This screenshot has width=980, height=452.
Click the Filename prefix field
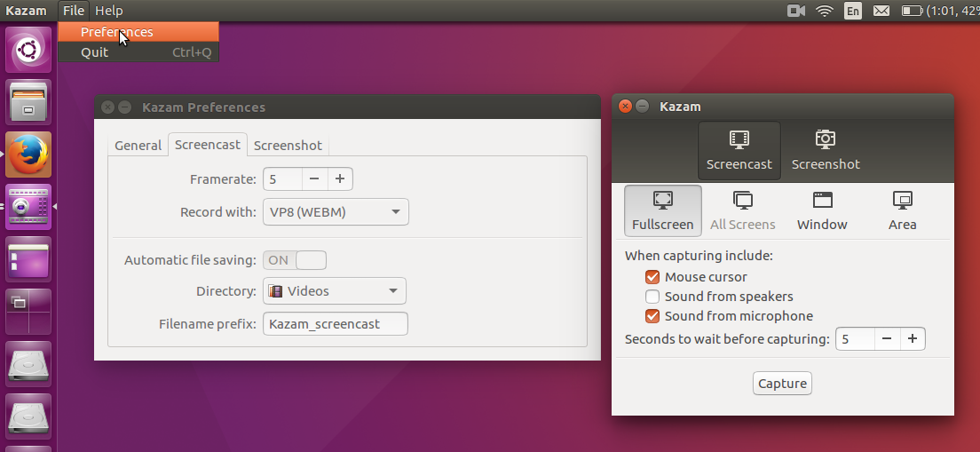(336, 324)
